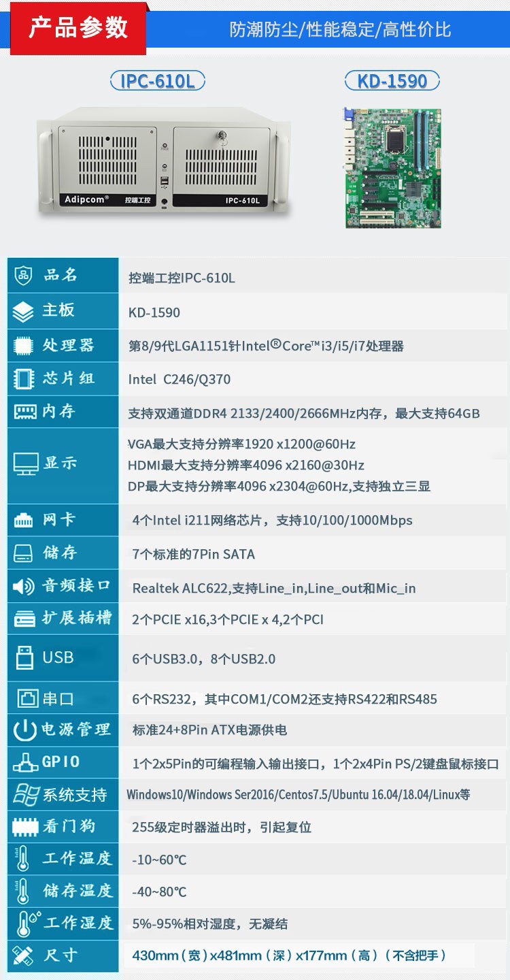Click the 主板 stacked layers icon
Screen dimensions: 510x980
point(23,311)
